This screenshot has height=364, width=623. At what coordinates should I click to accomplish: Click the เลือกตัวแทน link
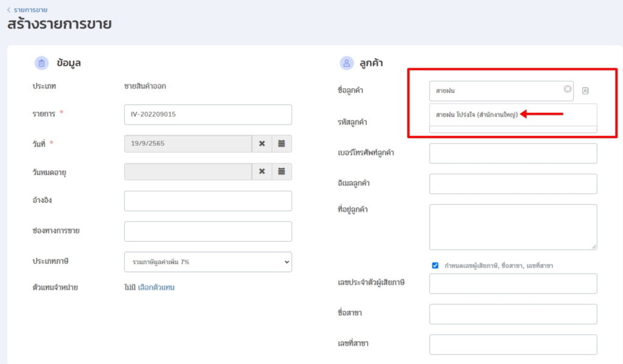click(x=156, y=287)
